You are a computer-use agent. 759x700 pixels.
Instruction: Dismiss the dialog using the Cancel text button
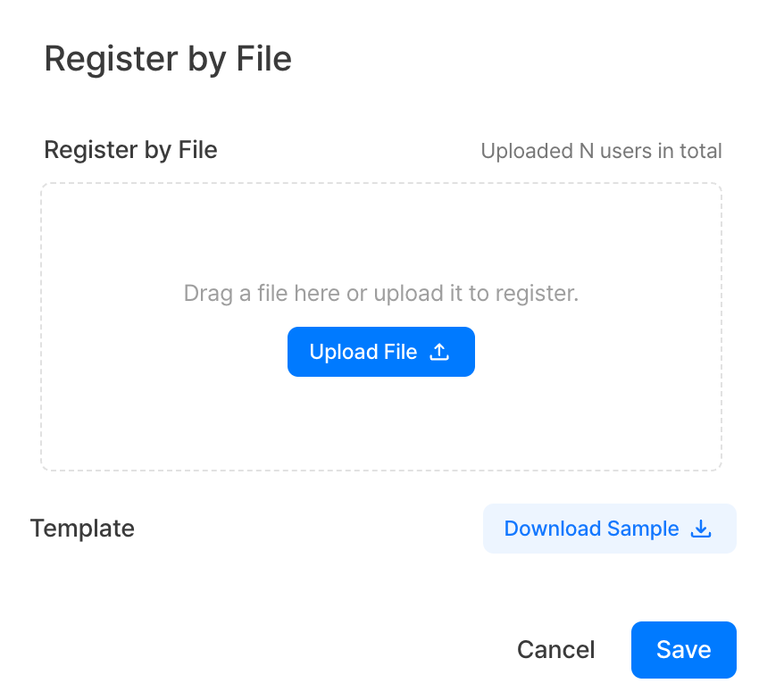pos(555,650)
